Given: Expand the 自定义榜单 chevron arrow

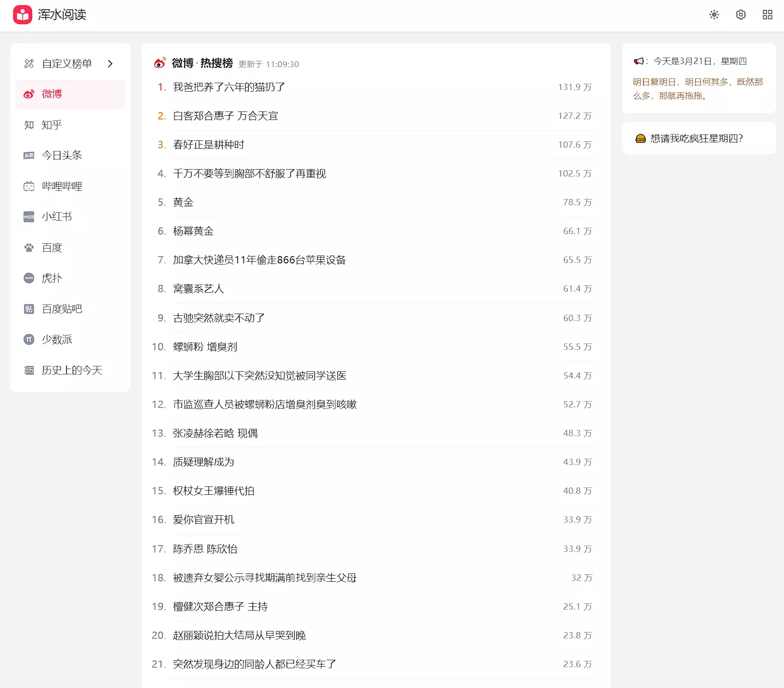Looking at the screenshot, I should pyautogui.click(x=110, y=64).
